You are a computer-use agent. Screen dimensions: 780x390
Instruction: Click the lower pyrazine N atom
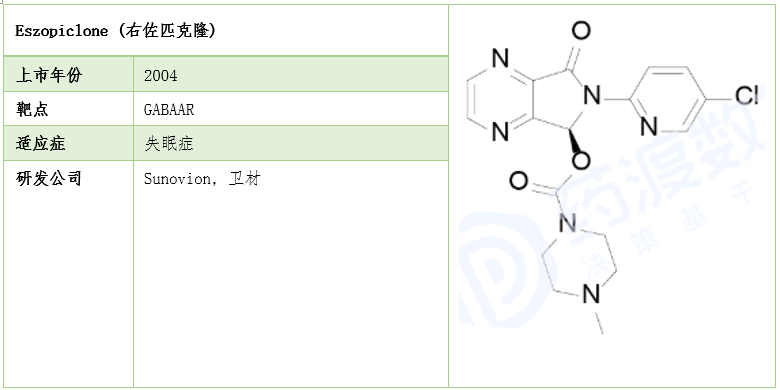(501, 132)
